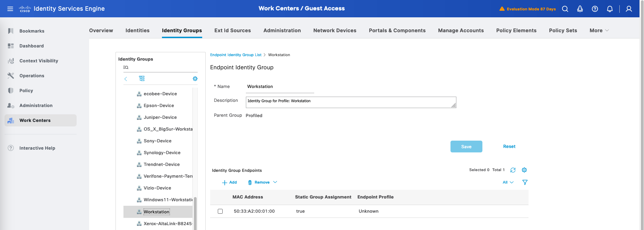
Task: Open the Network Devices tab
Action: coord(334,30)
